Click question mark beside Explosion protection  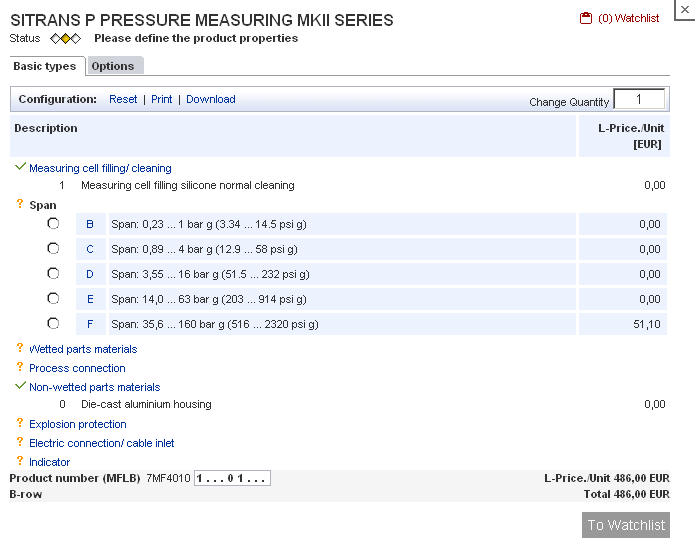[x=20, y=423]
